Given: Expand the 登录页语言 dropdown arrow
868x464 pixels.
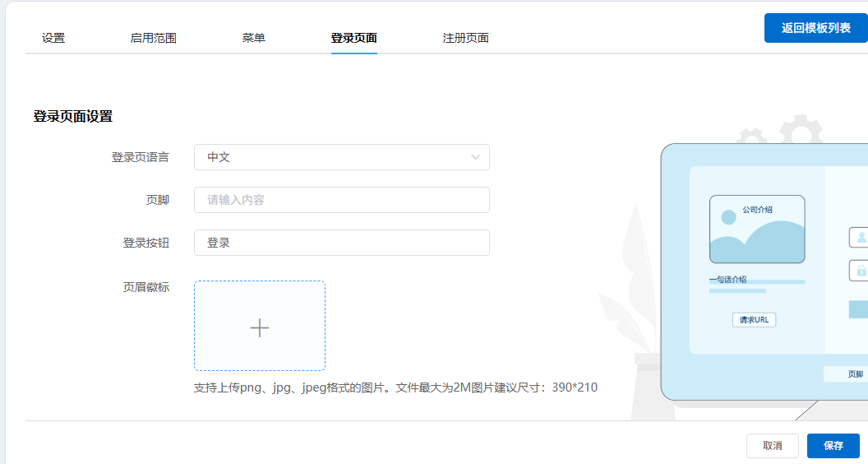Looking at the screenshot, I should [475, 157].
